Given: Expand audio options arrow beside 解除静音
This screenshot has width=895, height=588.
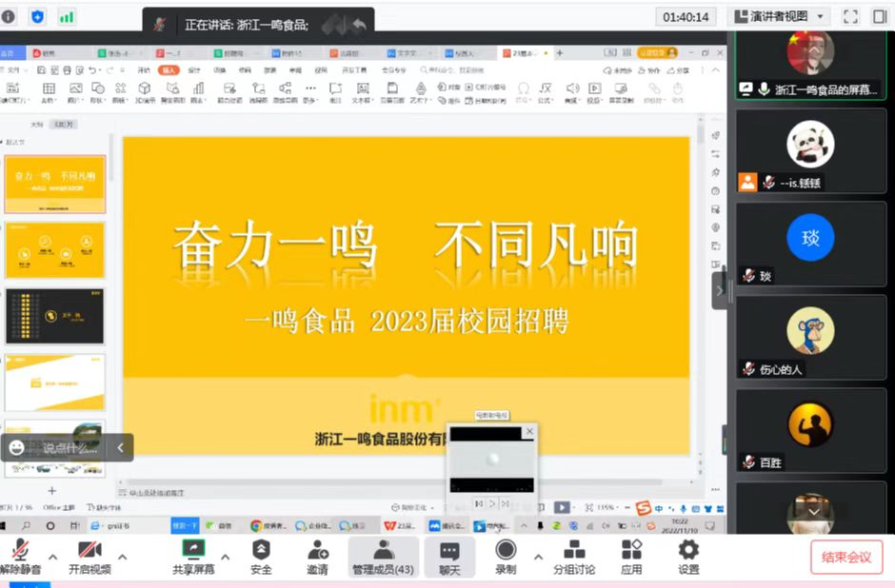Looking at the screenshot, I should tap(53, 557).
